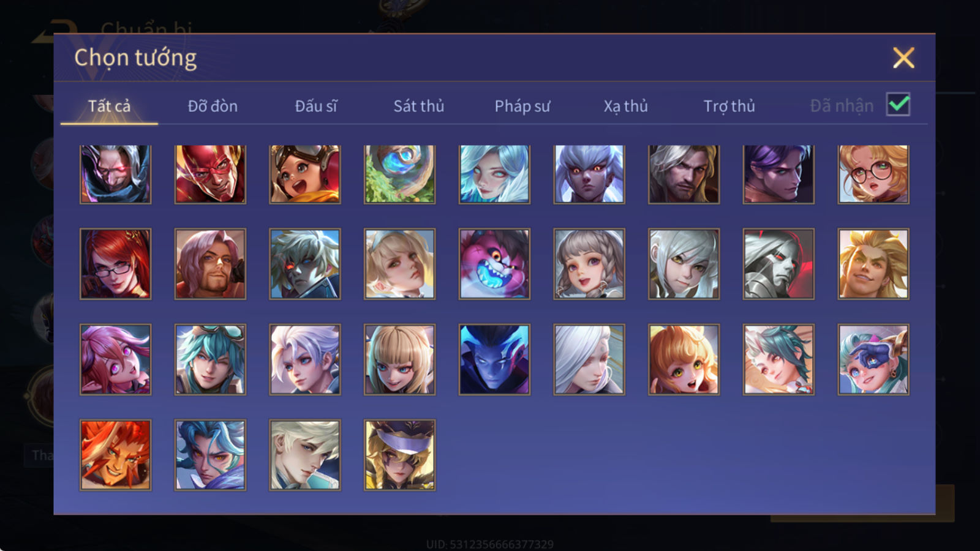Pick the hero wearing purple officer hat
980x551 pixels.
coord(399,455)
